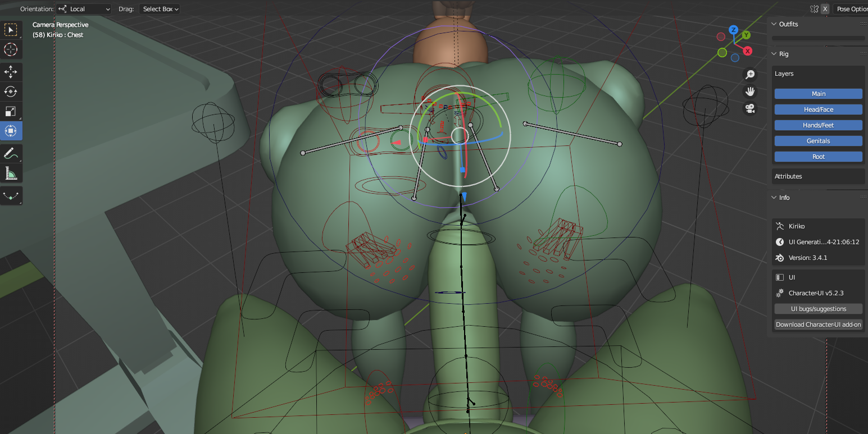This screenshot has width=868, height=434.
Task: Click the Orientation axes icon
Action: tap(62, 9)
